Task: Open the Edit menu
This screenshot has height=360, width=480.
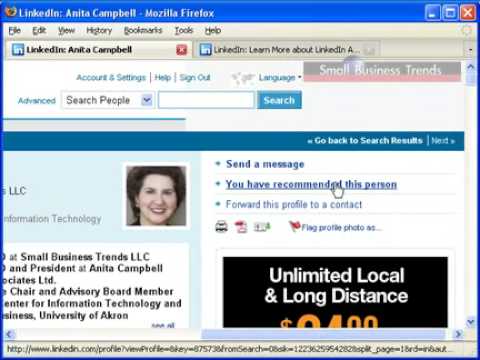Action: tap(39, 31)
